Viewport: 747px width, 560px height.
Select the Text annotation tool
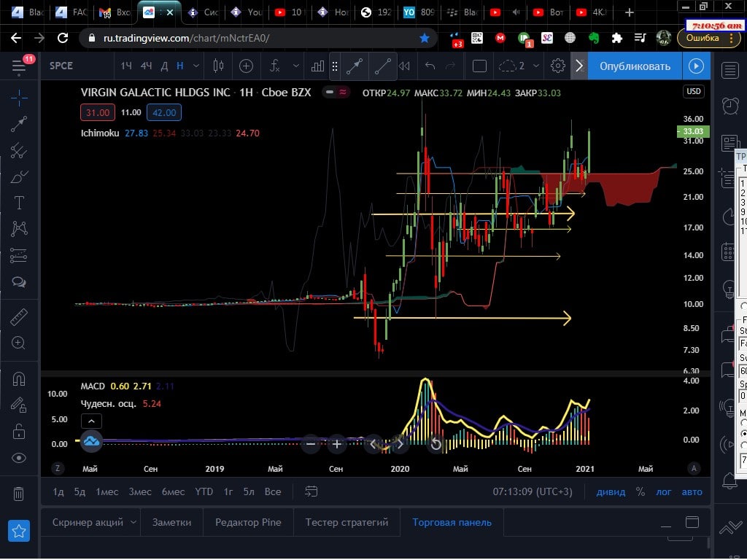pos(19,203)
